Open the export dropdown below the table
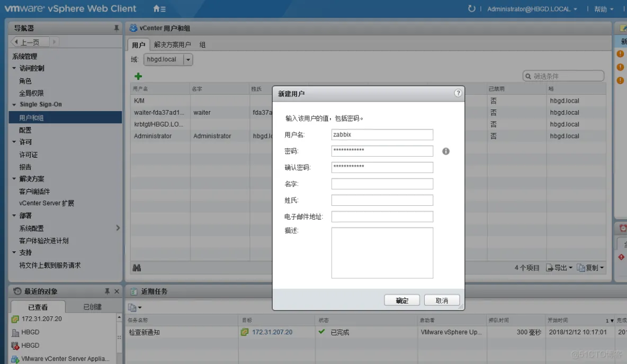The width and height of the screenshot is (627, 364). [x=559, y=268]
